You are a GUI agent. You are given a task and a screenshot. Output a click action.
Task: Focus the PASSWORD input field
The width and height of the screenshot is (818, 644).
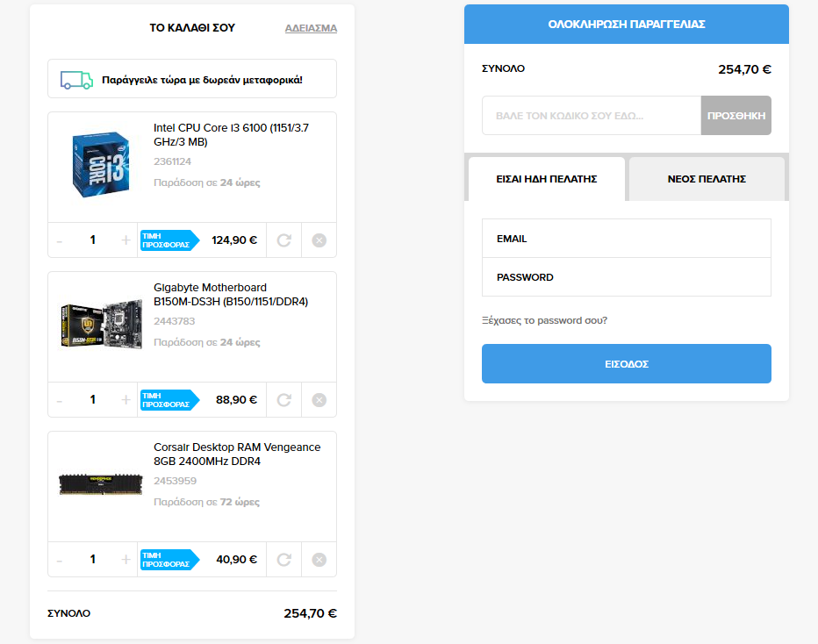627,277
